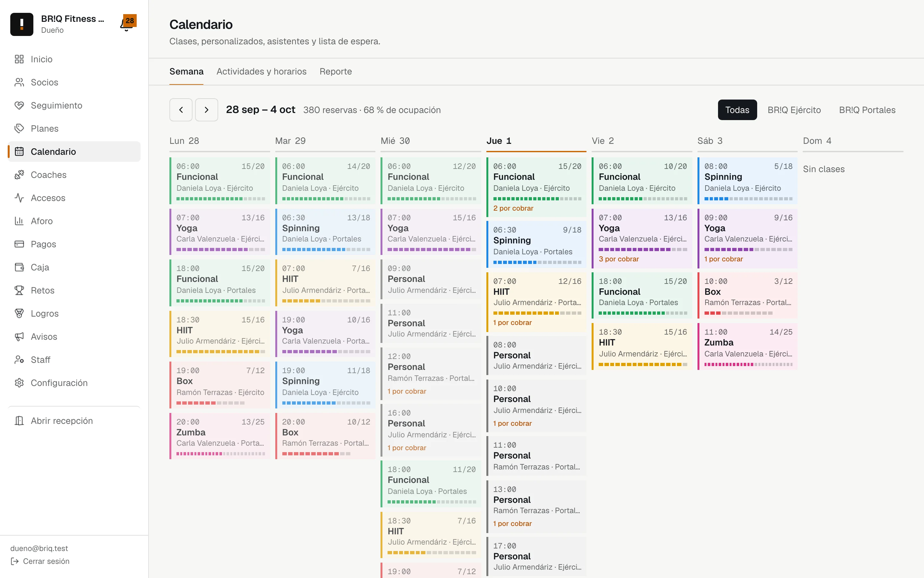The image size is (924, 578).
Task: Click the Avisos megaphone icon
Action: coord(19,337)
